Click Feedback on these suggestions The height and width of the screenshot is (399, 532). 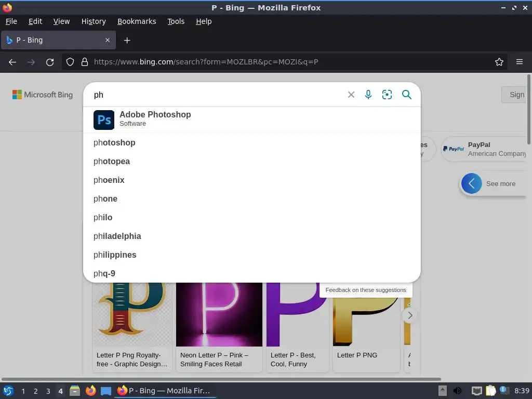pyautogui.click(x=366, y=290)
